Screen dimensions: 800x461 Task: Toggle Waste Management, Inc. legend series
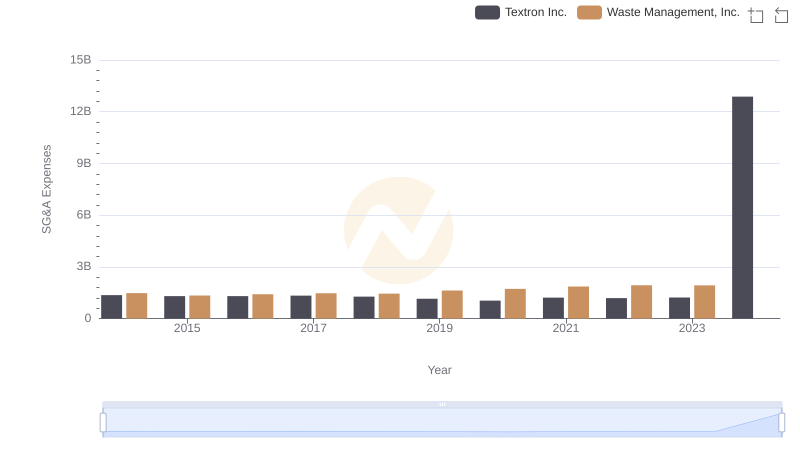(658, 12)
